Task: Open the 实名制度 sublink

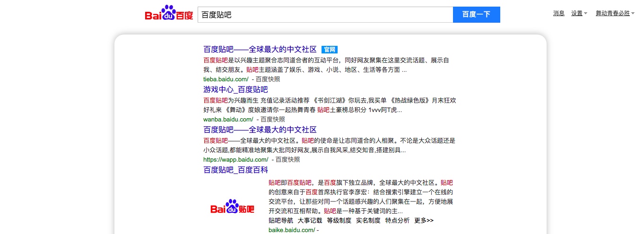Action: (368, 220)
